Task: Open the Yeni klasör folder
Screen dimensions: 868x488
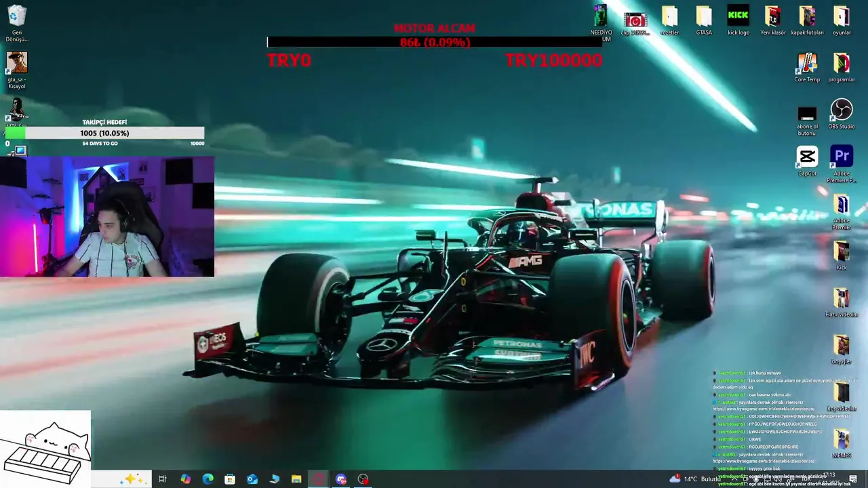Action: click(773, 21)
